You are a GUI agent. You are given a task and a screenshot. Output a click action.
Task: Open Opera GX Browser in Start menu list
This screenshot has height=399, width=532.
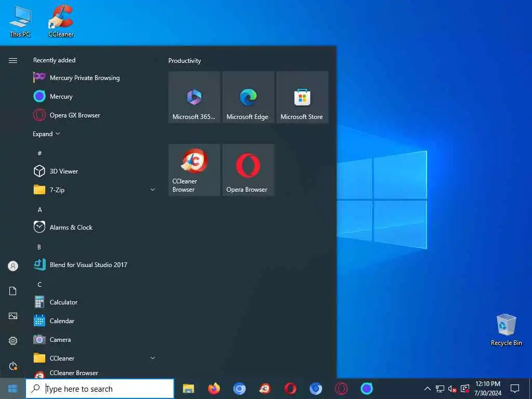pos(94,115)
